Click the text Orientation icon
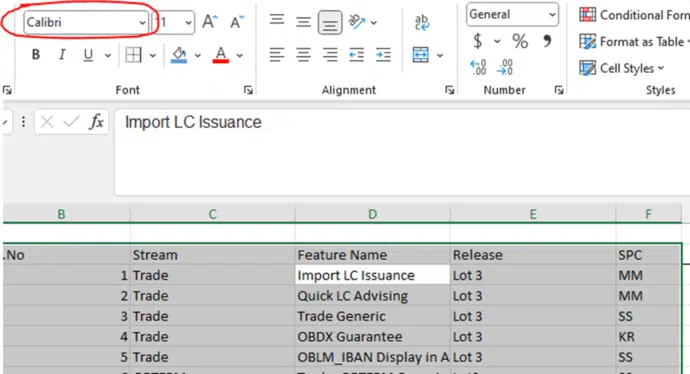The image size is (690, 374). pyautogui.click(x=356, y=22)
